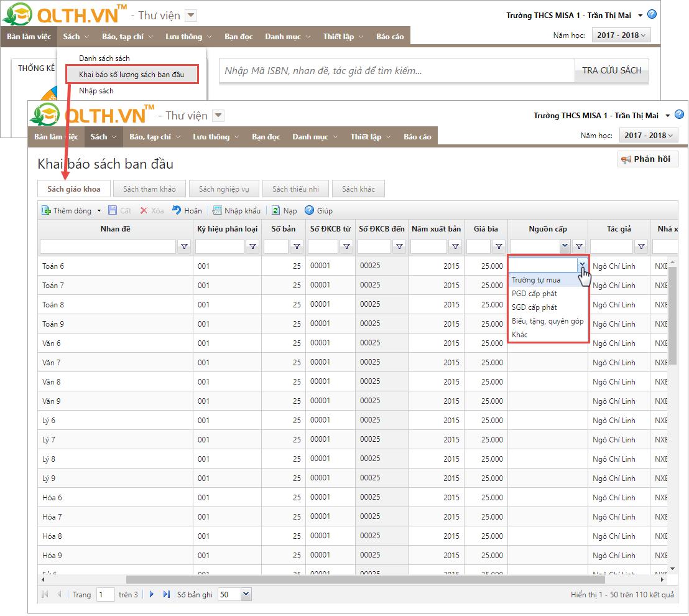This screenshot has width=689, height=616.
Task: Open the Sách thiếu nhi tab
Action: [296, 189]
